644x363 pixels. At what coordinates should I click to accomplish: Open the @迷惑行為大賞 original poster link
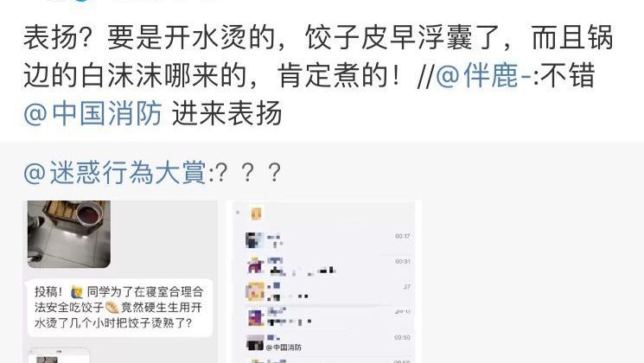point(116,173)
